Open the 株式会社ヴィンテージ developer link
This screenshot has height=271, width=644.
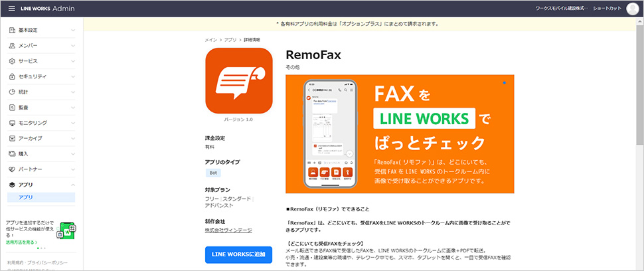point(228,230)
